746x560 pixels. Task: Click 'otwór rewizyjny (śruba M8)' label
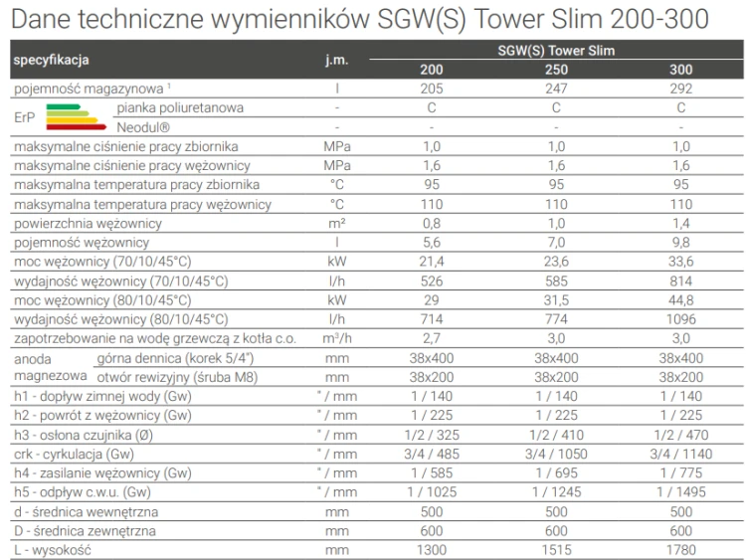click(177, 378)
